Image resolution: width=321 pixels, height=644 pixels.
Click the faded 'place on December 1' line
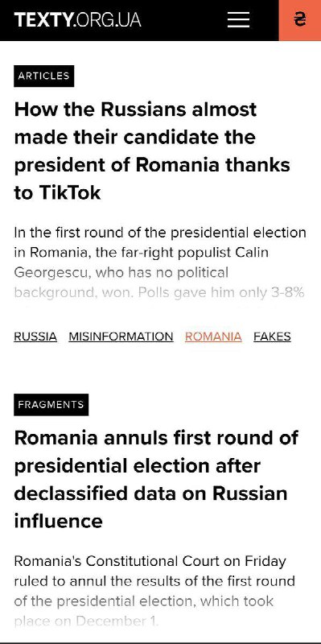tap(86, 621)
